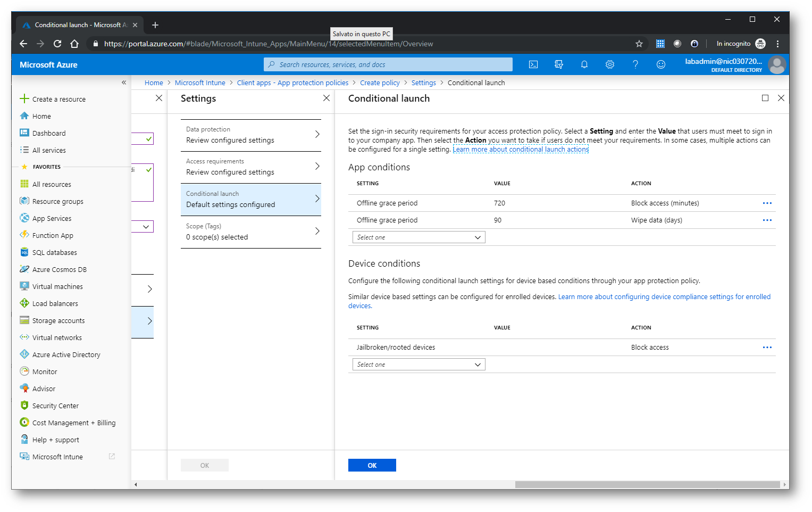Image resolution: width=812 pixels, height=512 pixels.
Task: Follow Learn more about conditional launch actions link
Action: coord(521,150)
